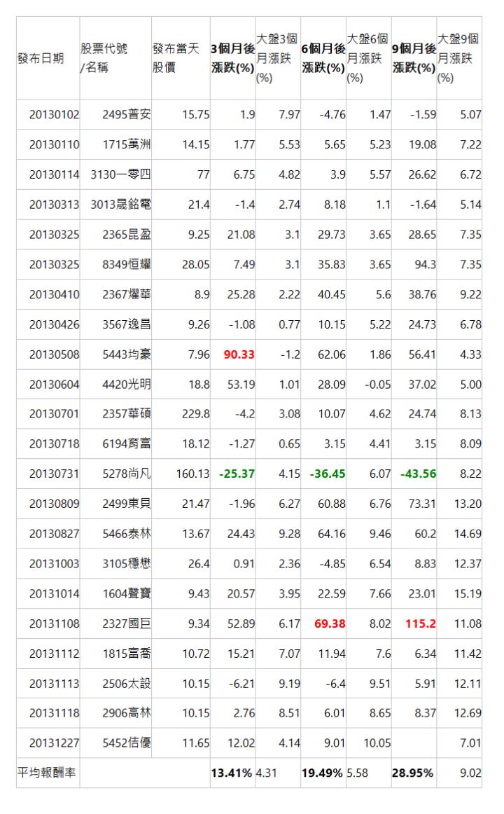Select the 大盤3個月漲跌(%) header cell

click(277, 58)
